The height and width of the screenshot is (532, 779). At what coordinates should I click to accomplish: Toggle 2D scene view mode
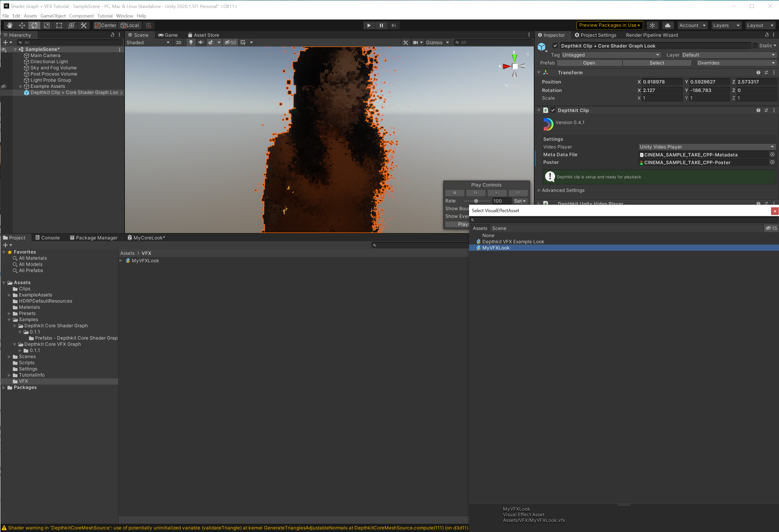point(178,43)
